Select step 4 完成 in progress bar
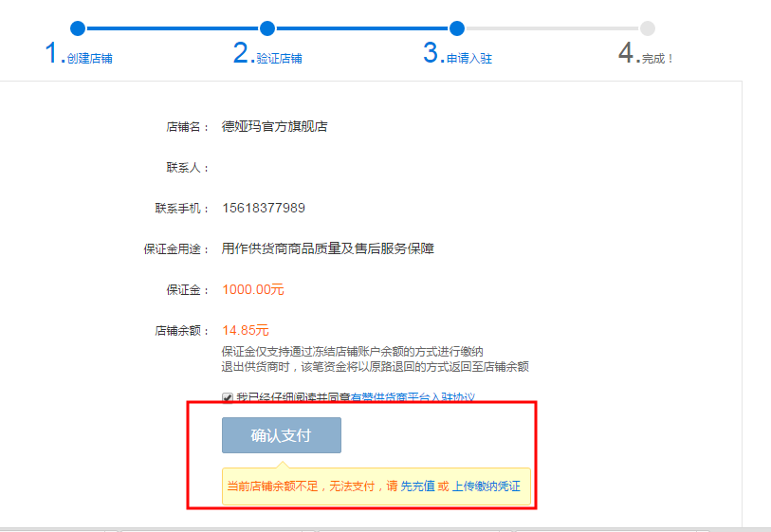 (x=646, y=53)
